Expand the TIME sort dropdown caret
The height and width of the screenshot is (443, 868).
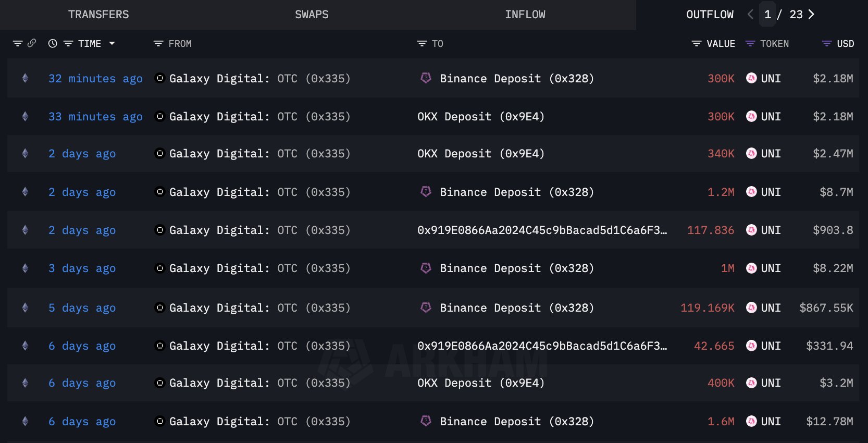pos(112,44)
